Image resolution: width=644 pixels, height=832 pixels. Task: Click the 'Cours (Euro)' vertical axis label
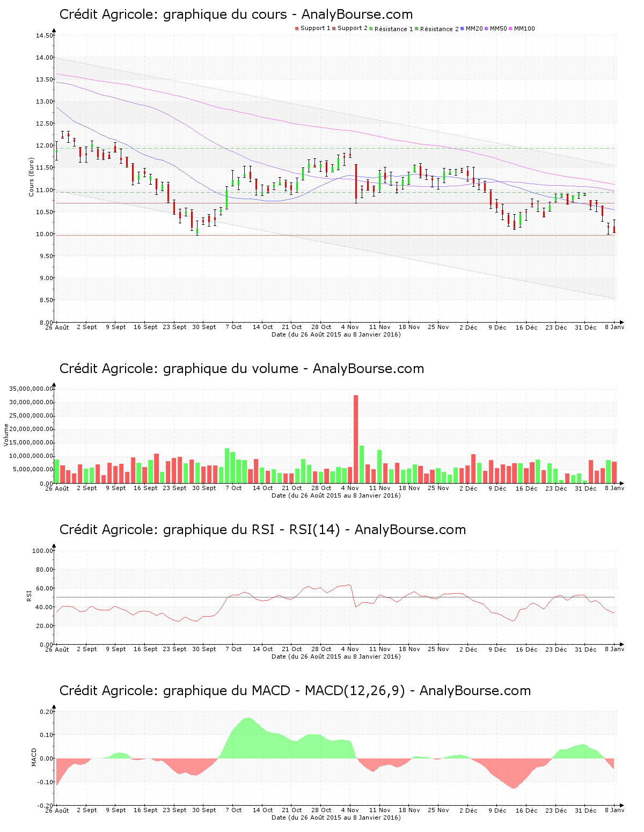pyautogui.click(x=31, y=177)
